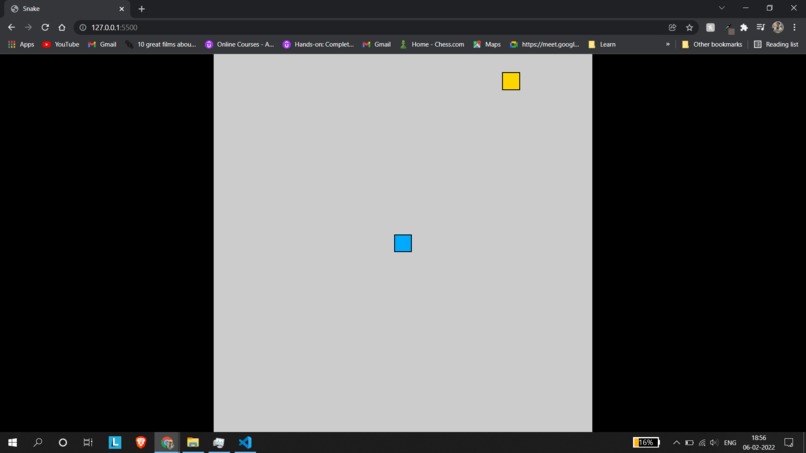Open the meet.google bookmark
The image size is (806, 453).
544,44
